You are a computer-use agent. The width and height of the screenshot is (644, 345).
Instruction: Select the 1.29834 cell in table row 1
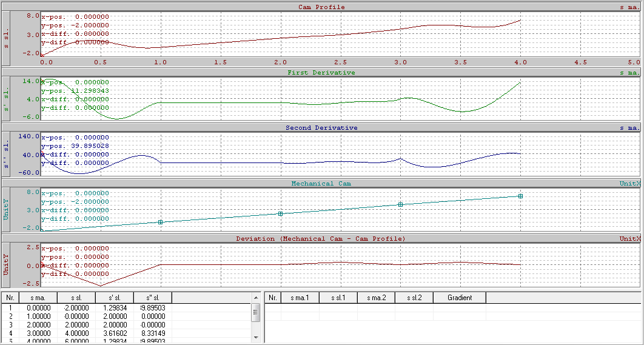pyautogui.click(x=115, y=307)
